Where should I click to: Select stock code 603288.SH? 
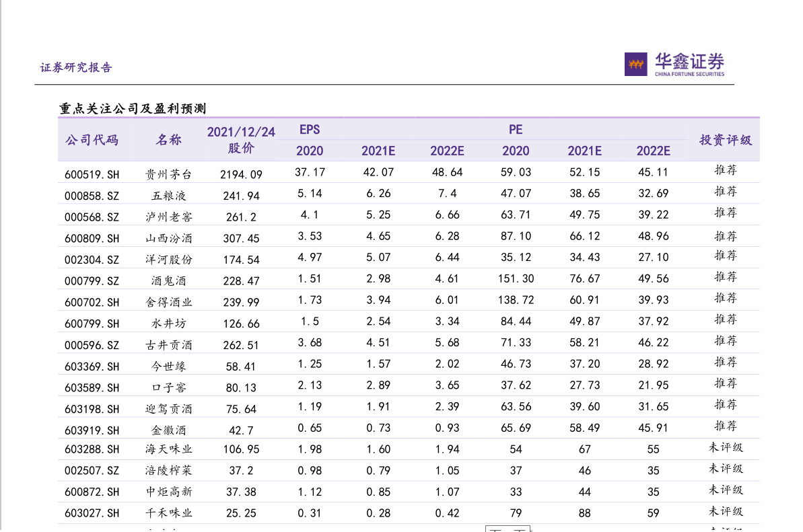92,449
